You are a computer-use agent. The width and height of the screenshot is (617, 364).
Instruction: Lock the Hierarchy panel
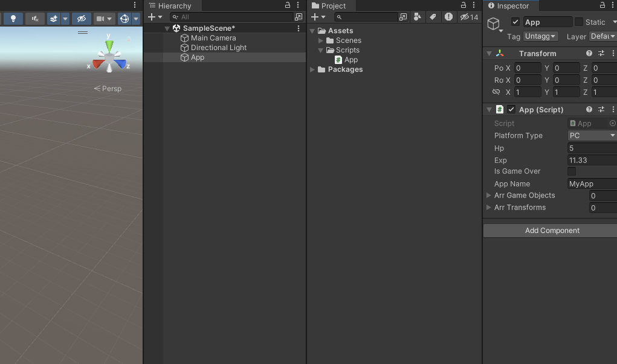[x=288, y=5]
